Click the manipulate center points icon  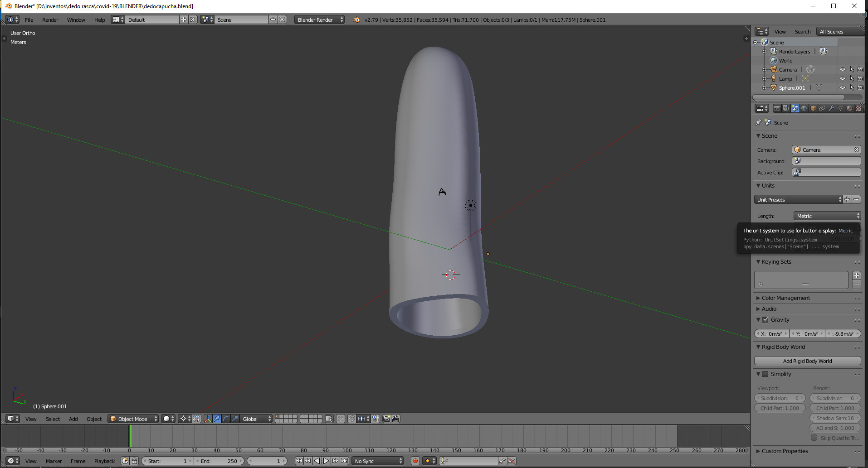[196, 419]
